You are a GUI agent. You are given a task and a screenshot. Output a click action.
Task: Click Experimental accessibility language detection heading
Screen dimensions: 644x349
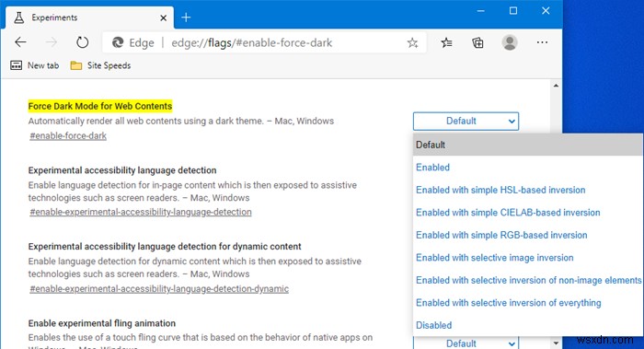tap(122, 170)
